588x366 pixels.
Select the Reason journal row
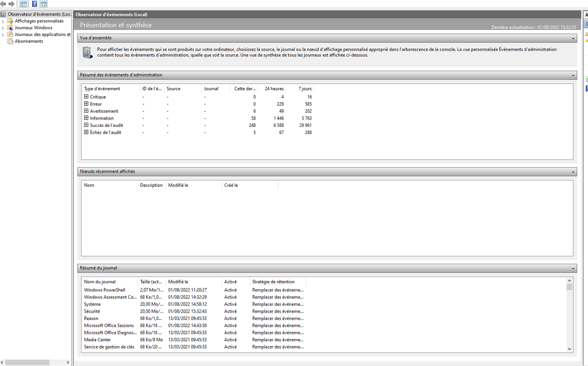(194, 319)
